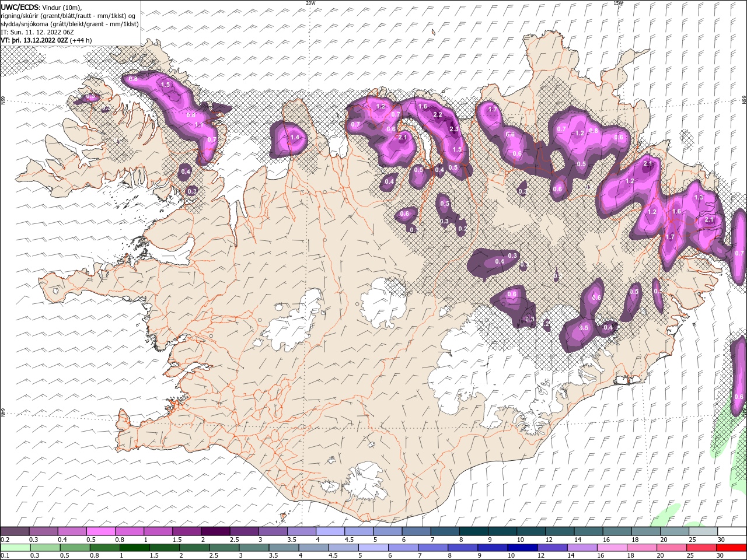Click rain legend swatch between 5 and 6
The image size is (747, 560).
(373, 548)
